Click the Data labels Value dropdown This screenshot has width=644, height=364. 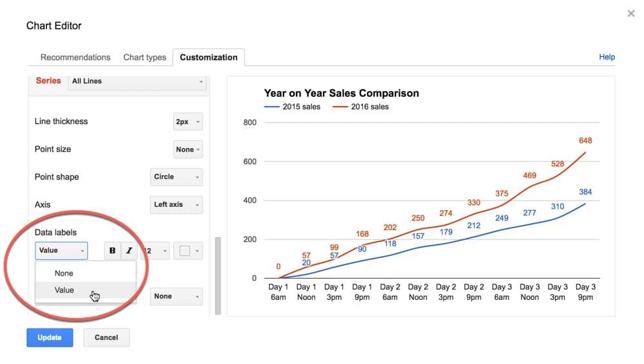[x=61, y=251]
